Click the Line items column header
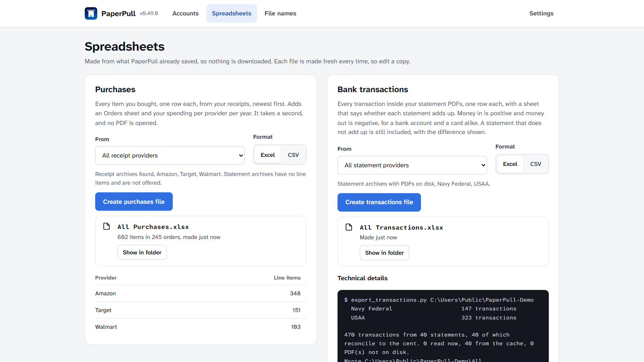644x362 pixels. click(287, 278)
